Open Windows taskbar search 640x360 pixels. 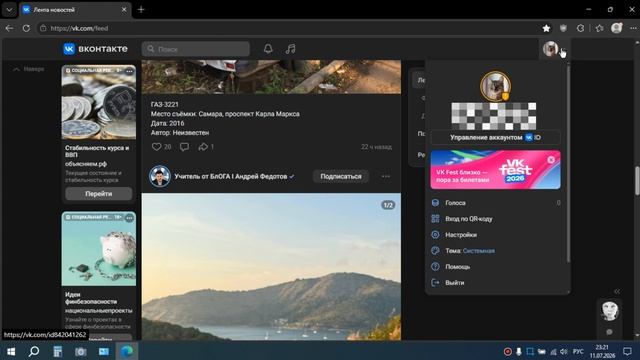click(34, 351)
